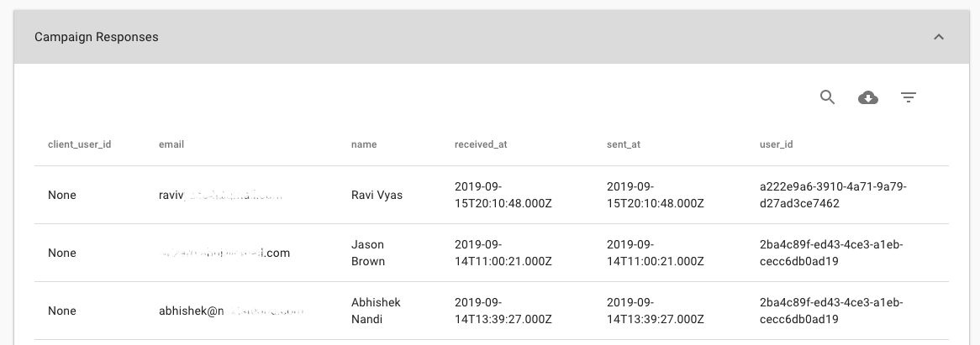
Task: Click Ravi Vyas's sent_at timestamp
Action: tap(655, 196)
